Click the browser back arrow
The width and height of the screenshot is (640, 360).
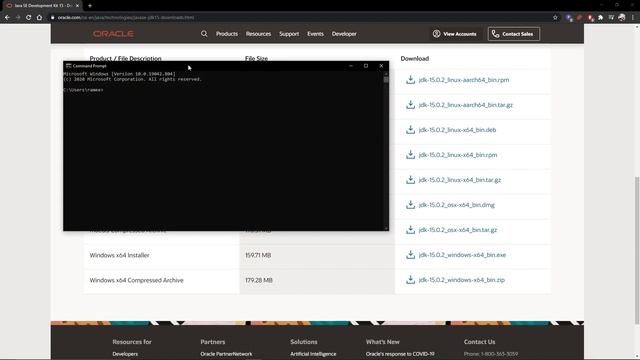7,18
